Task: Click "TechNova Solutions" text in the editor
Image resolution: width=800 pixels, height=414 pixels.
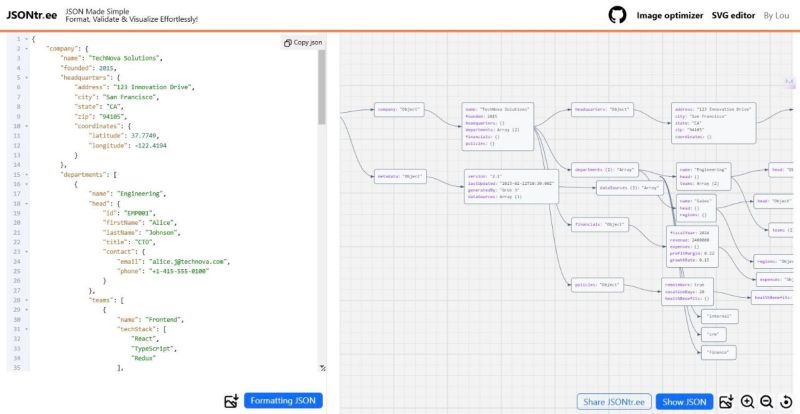Action: pyautogui.click(x=125, y=58)
